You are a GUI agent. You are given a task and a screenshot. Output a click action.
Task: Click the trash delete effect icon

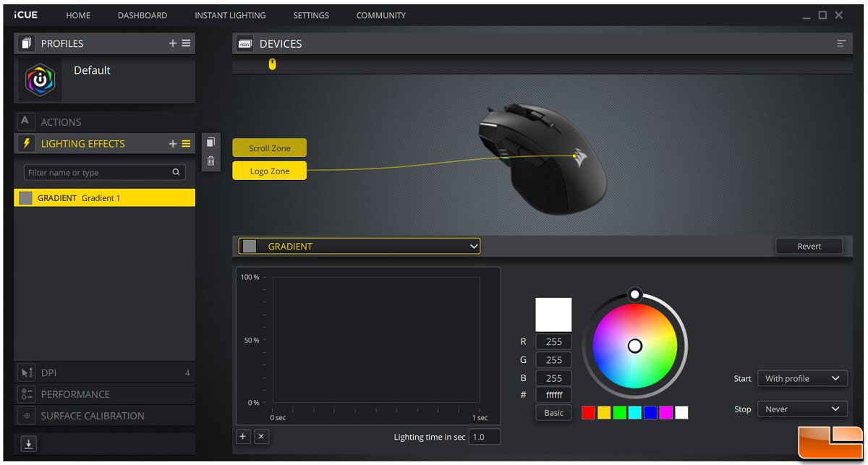tap(210, 161)
